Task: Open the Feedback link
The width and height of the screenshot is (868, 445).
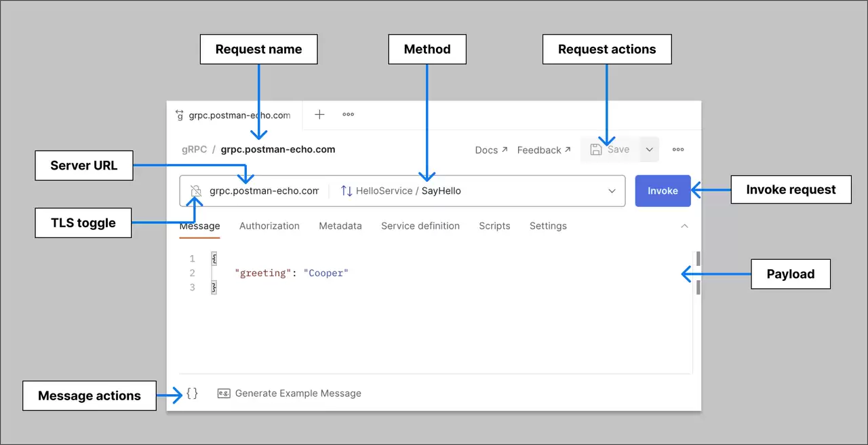Action: tap(544, 150)
